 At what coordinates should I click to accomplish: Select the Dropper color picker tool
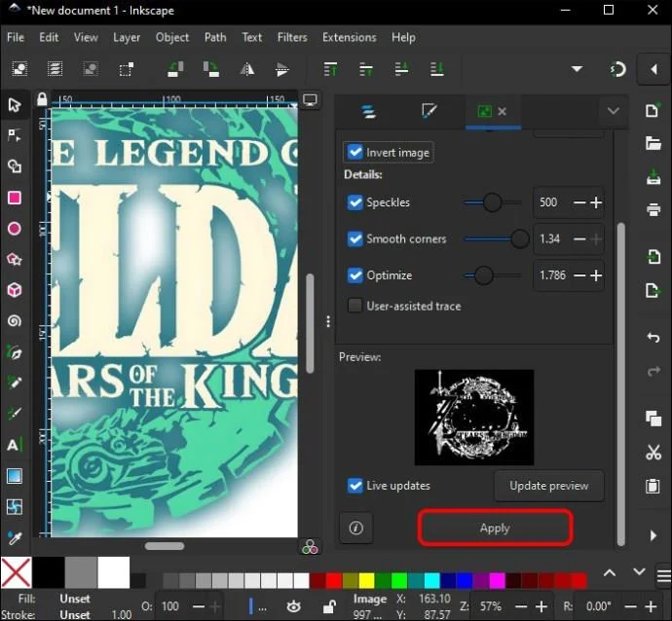(x=15, y=538)
